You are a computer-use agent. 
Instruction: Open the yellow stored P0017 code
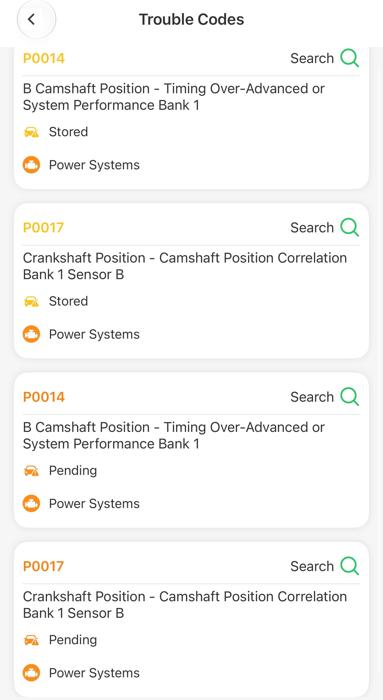43,228
